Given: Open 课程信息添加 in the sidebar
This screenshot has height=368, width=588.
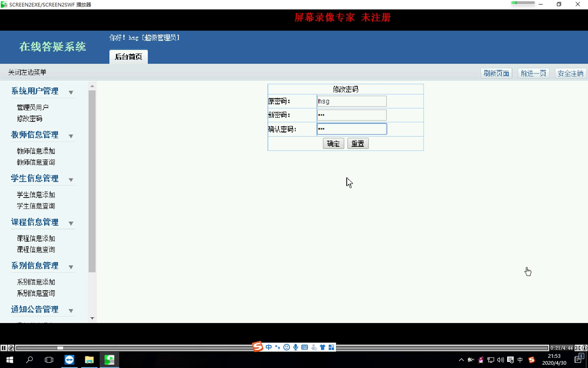Looking at the screenshot, I should click(x=36, y=238).
